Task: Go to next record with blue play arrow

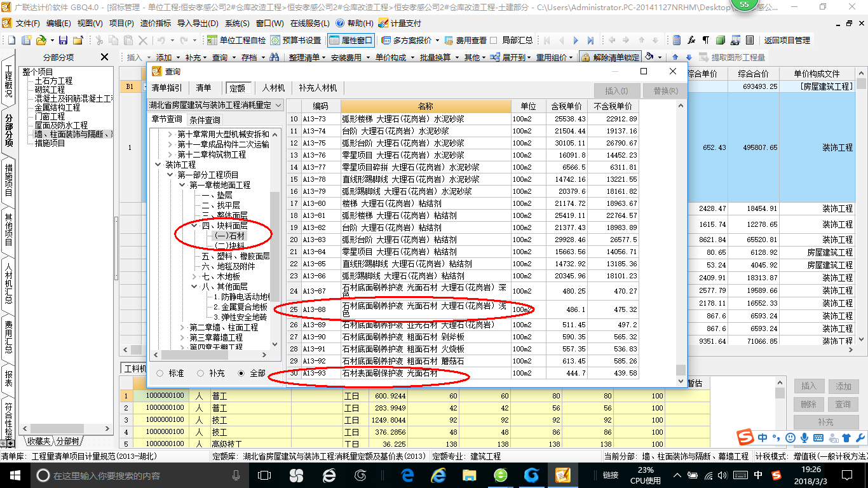Action: (x=576, y=40)
